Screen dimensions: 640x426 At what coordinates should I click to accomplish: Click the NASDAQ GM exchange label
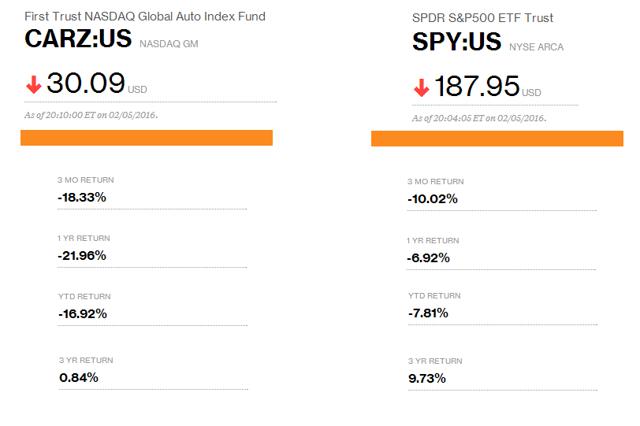pyautogui.click(x=169, y=44)
